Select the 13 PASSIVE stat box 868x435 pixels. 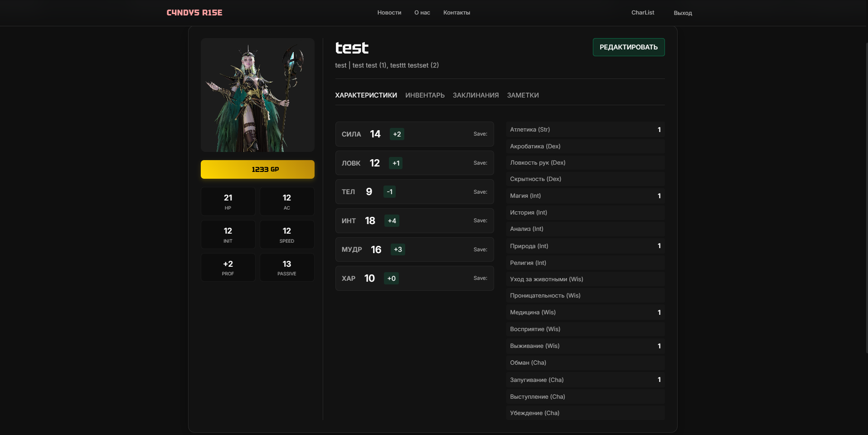[287, 268]
